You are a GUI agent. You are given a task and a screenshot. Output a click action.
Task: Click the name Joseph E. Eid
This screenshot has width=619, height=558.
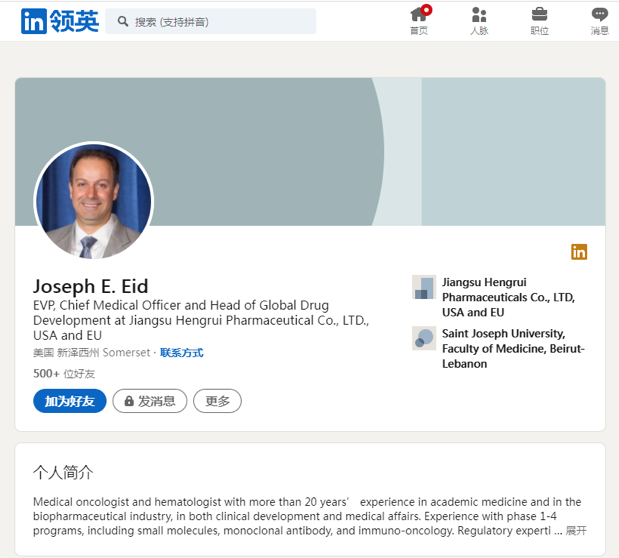[x=90, y=286]
